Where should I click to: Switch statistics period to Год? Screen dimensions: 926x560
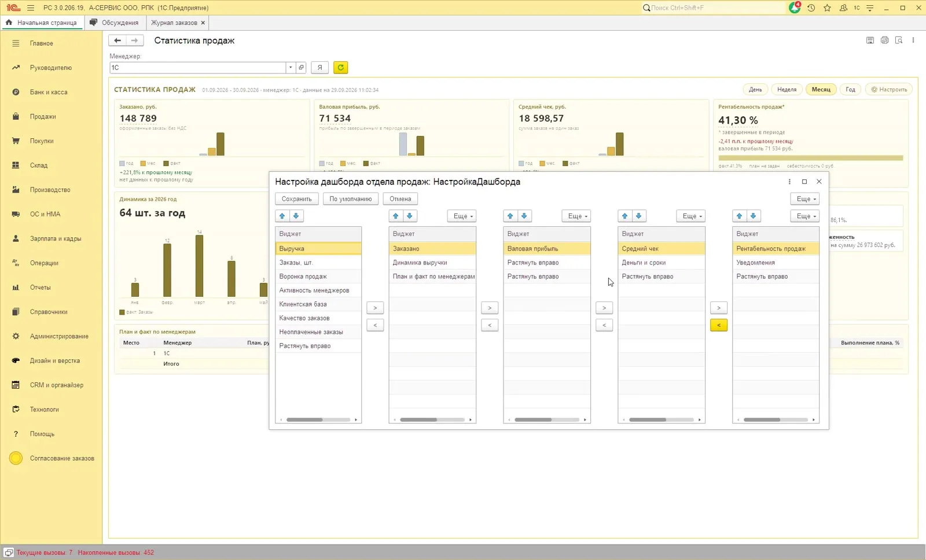coord(850,89)
